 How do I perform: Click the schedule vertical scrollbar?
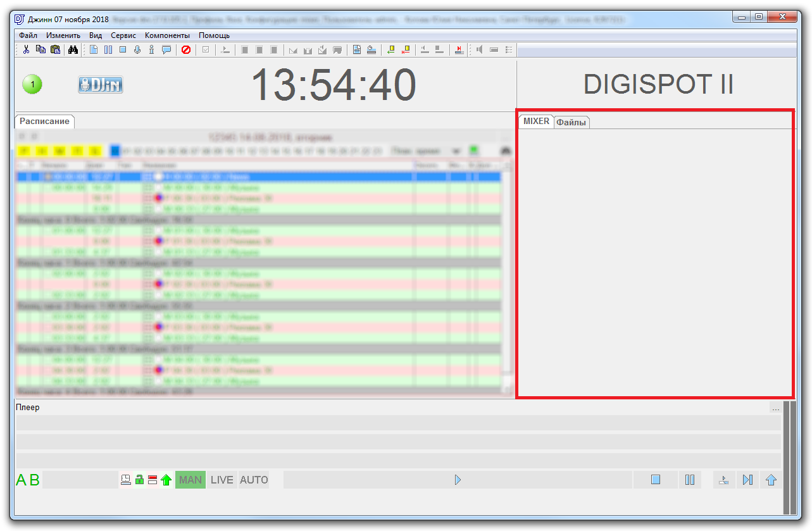tap(506, 277)
